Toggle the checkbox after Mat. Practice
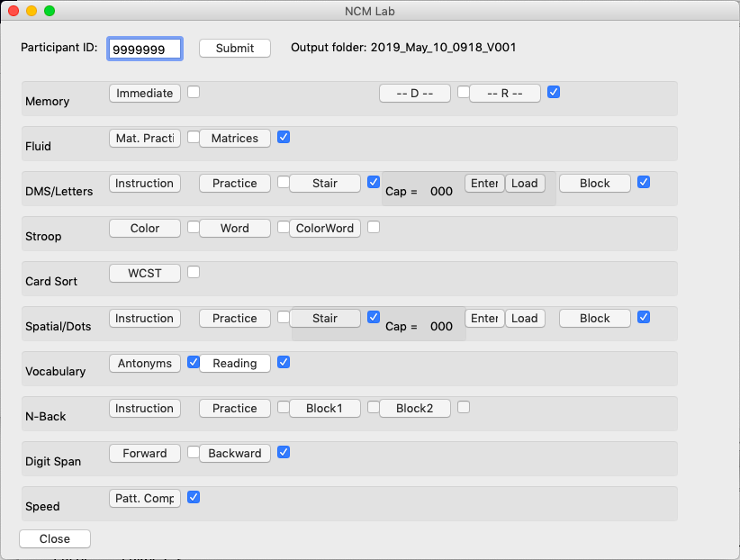The height and width of the screenshot is (560, 740). click(194, 137)
